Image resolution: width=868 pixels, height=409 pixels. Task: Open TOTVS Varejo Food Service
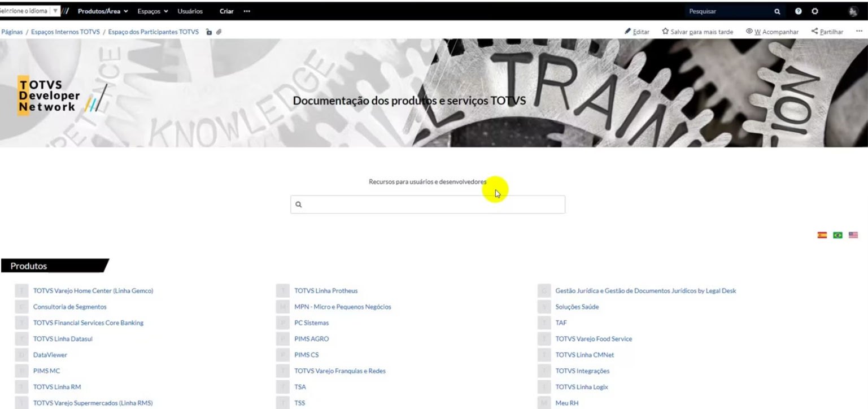point(594,339)
